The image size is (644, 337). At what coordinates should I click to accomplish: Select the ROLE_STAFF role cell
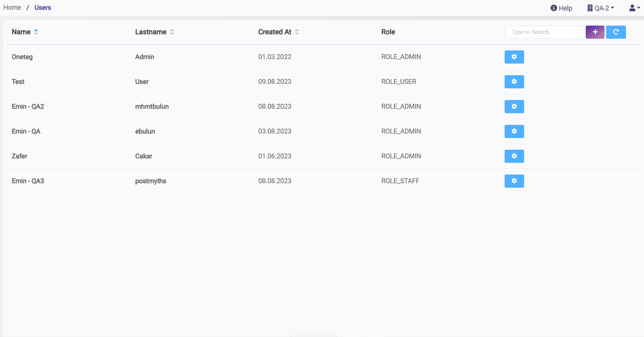(x=400, y=181)
